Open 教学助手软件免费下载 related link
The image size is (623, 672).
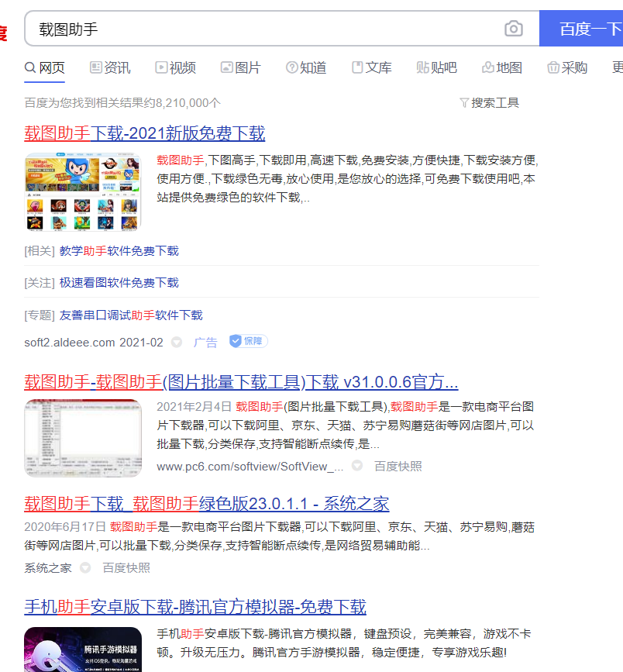click(119, 251)
